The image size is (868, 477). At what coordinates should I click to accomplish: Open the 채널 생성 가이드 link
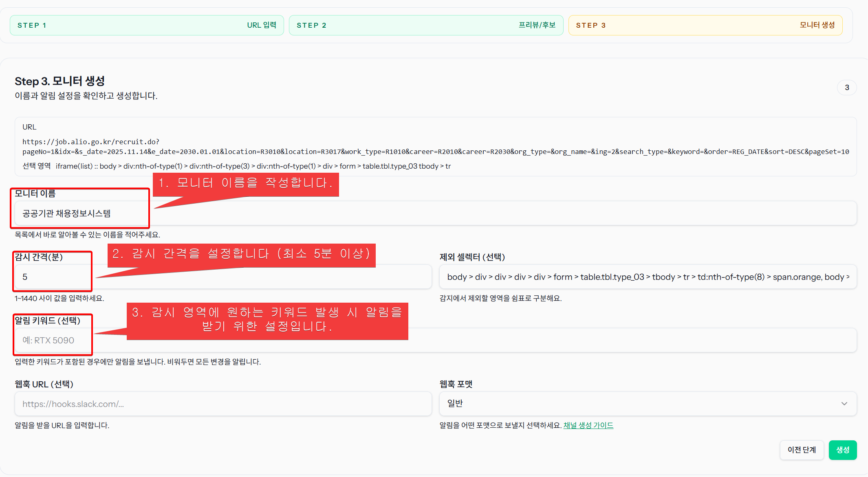pyautogui.click(x=588, y=425)
